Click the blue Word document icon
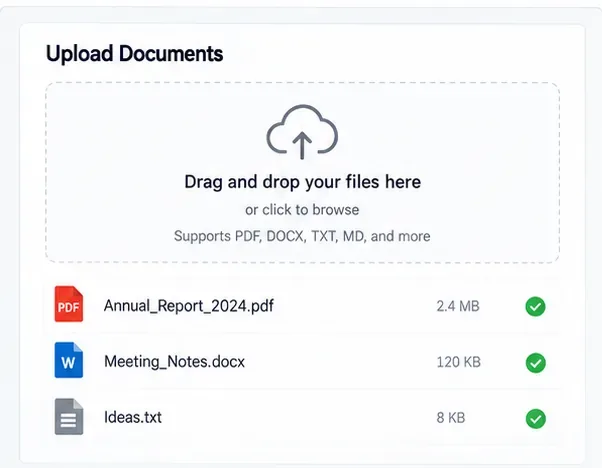The image size is (602, 468). click(69, 360)
